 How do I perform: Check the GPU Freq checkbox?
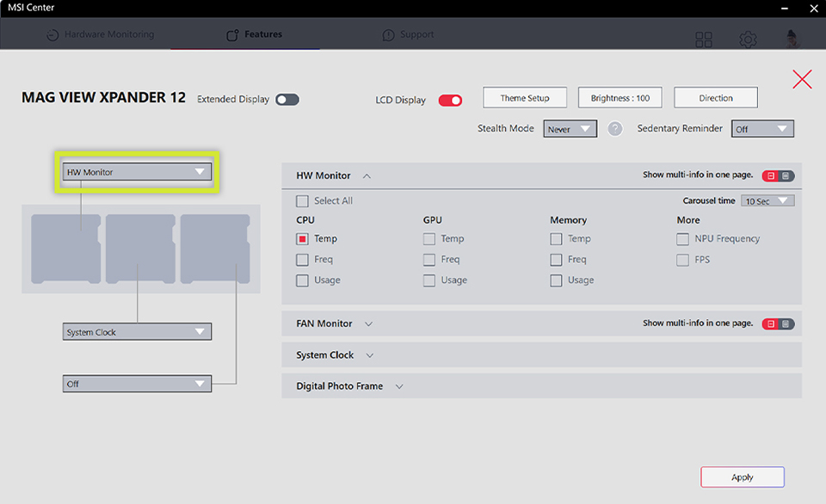(x=429, y=260)
